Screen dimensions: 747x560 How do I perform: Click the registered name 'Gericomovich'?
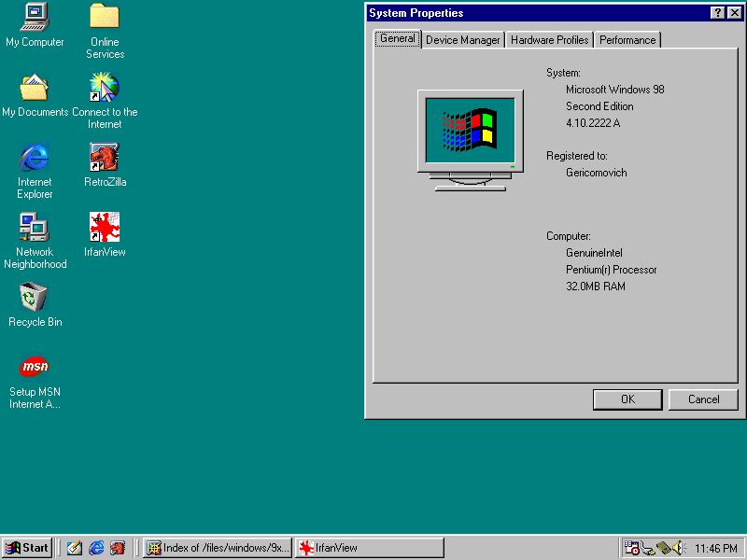point(596,173)
